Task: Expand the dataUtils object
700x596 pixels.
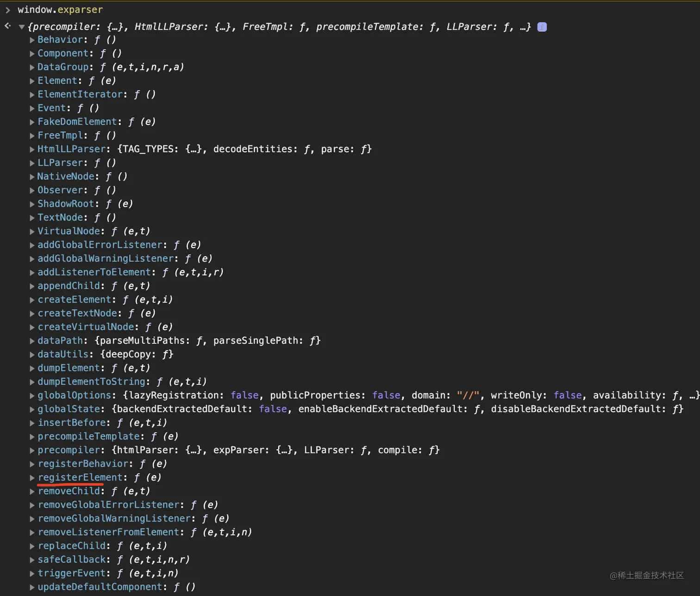Action: click(32, 354)
